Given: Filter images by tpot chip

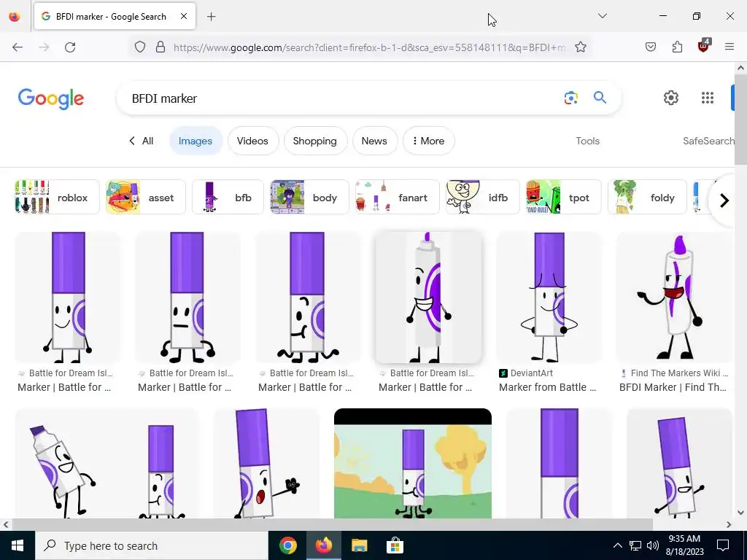Looking at the screenshot, I should pyautogui.click(x=564, y=197).
